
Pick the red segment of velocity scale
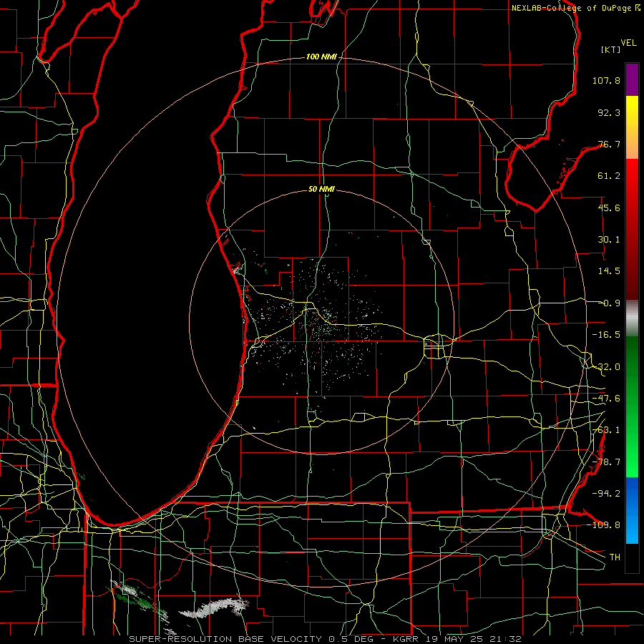tap(632, 229)
